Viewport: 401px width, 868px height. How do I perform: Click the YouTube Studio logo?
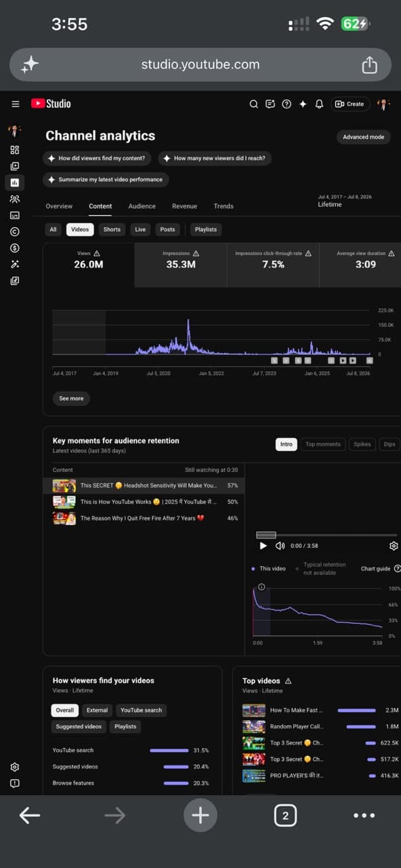coord(51,104)
